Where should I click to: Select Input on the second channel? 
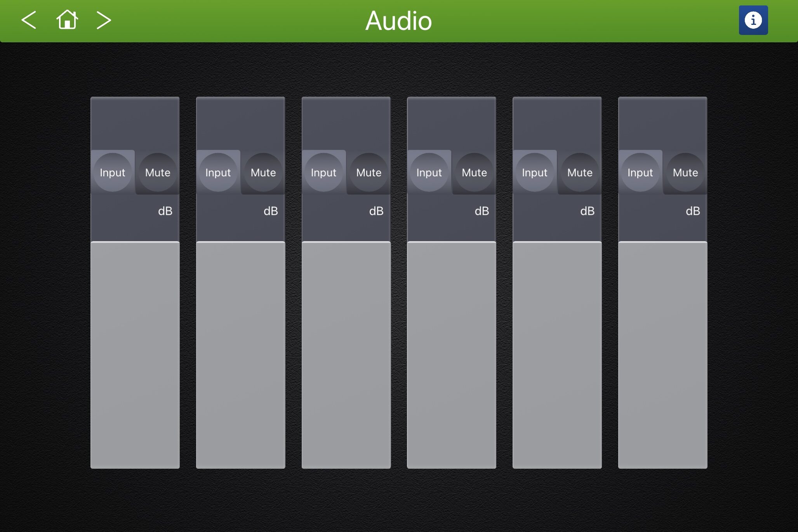pyautogui.click(x=218, y=172)
